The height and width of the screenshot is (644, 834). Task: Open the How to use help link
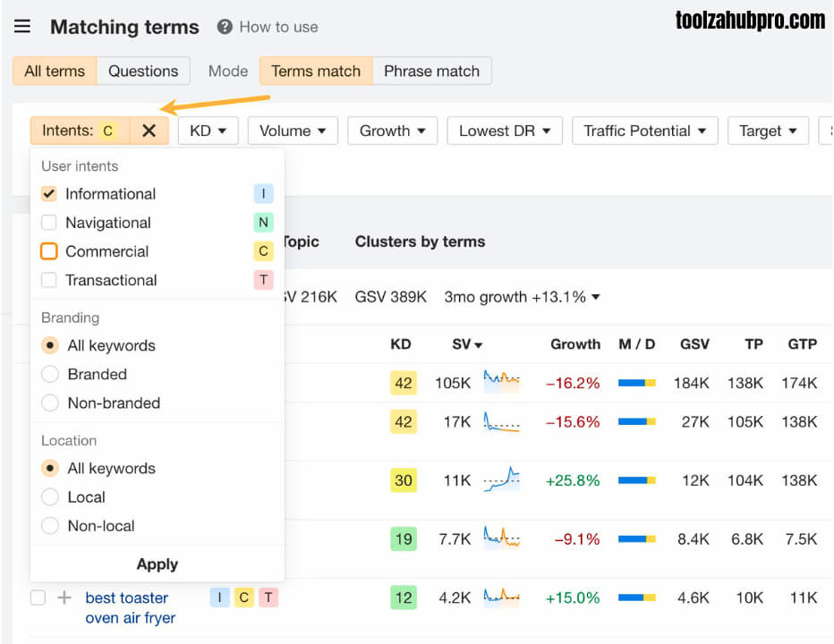(278, 27)
